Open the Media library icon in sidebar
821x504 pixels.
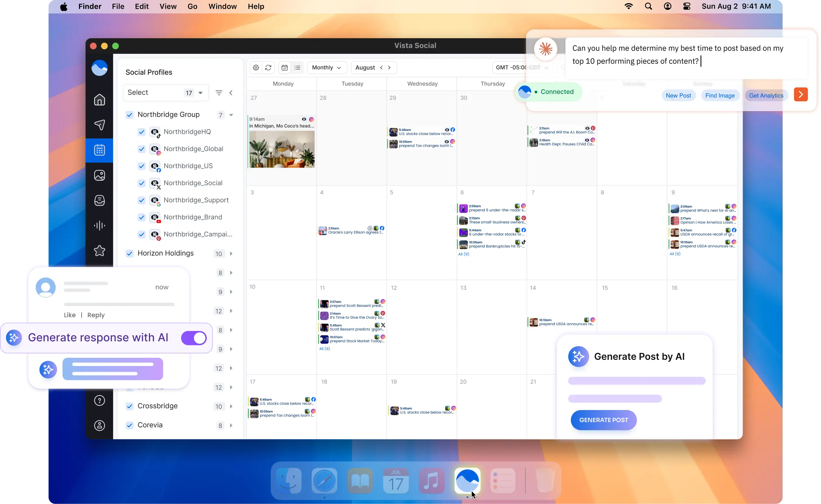[99, 175]
